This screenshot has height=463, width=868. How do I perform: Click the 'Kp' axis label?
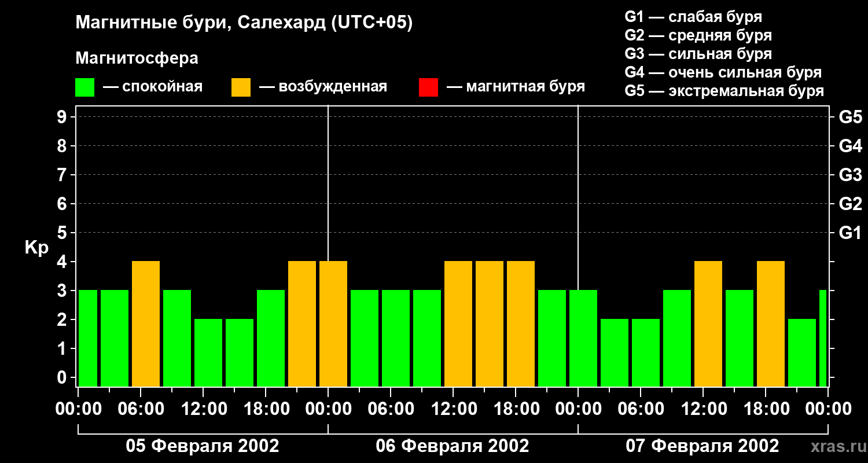pos(37,247)
